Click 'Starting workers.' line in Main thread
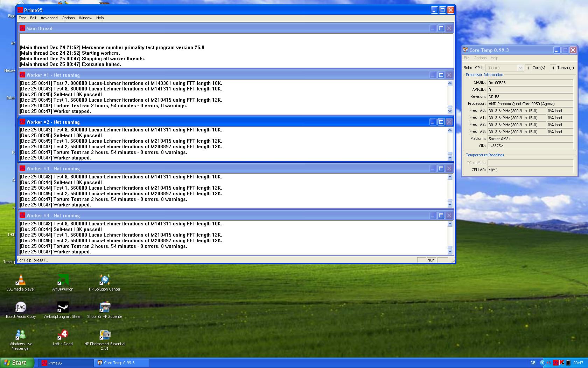The image size is (588, 368). (x=70, y=53)
